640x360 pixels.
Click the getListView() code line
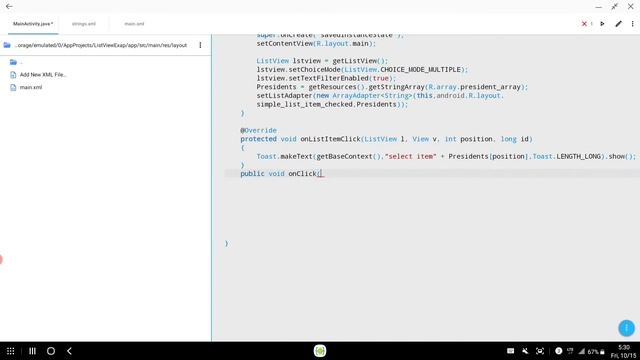[x=322, y=61]
